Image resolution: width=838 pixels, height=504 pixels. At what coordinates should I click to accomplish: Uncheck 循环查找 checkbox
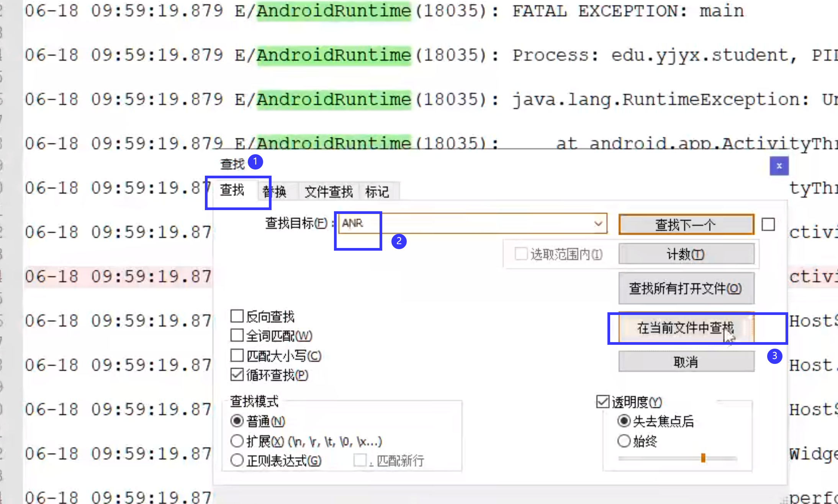point(237,375)
